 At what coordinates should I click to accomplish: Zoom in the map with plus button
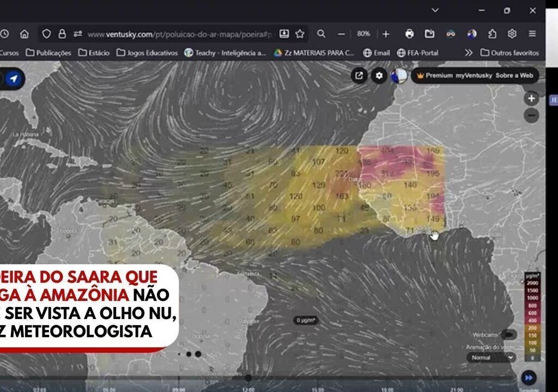pyautogui.click(x=531, y=99)
